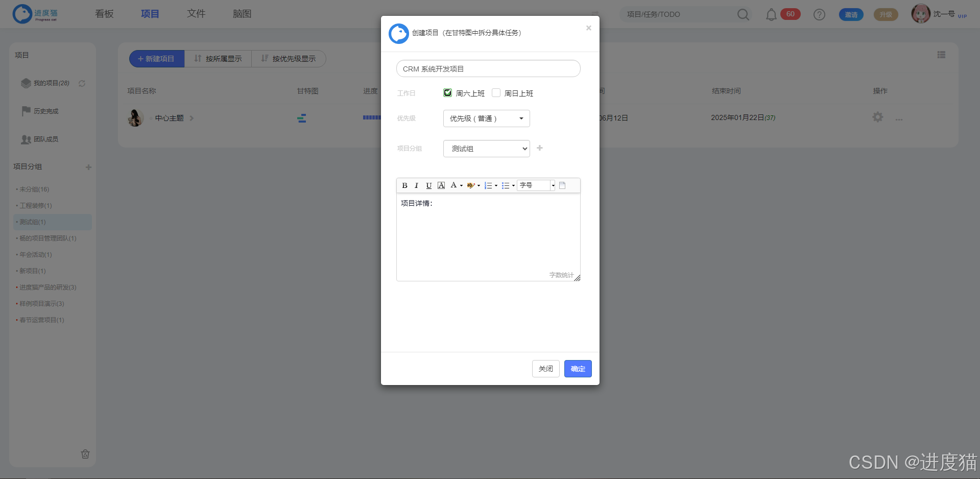Toggle underline in the project details editor

coord(429,185)
